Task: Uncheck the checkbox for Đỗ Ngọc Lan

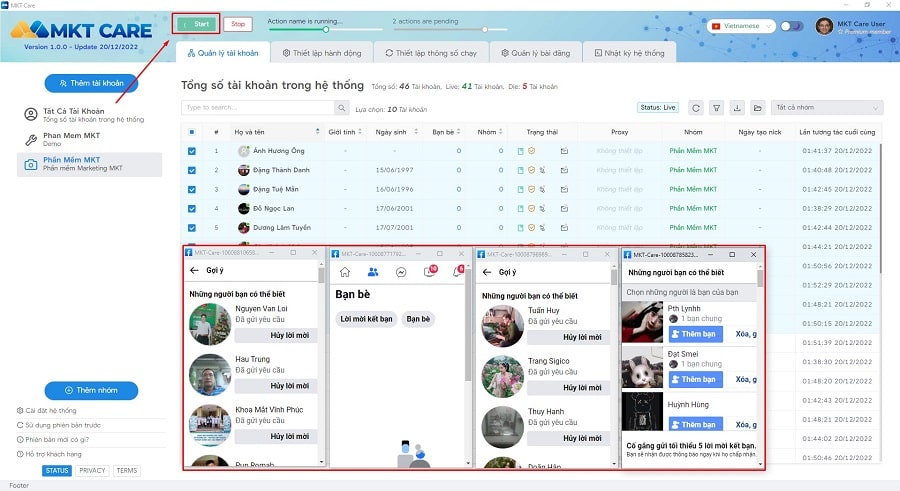Action: 192,208
